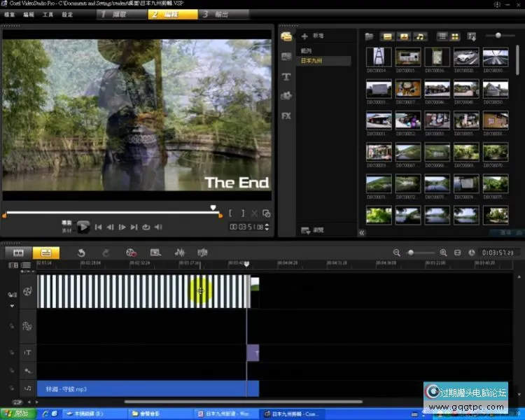Click the Record/Capture option icon in timeline toolbar
The height and width of the screenshot is (420, 525).
click(132, 252)
